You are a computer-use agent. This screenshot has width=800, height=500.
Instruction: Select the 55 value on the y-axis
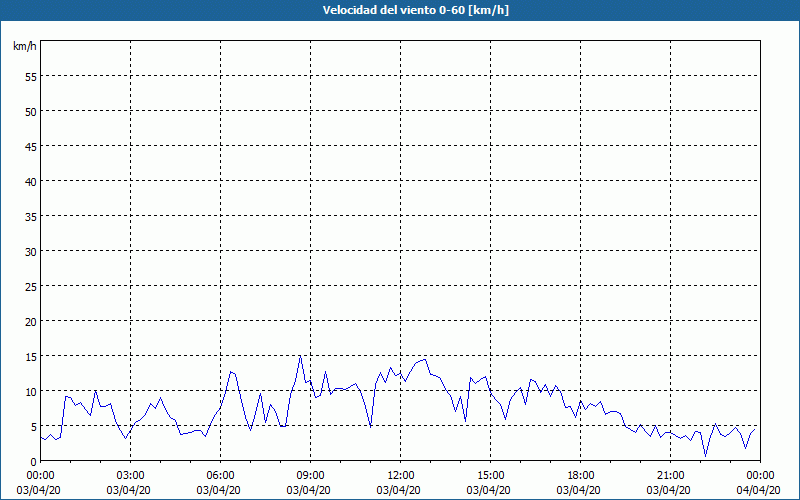coord(30,76)
